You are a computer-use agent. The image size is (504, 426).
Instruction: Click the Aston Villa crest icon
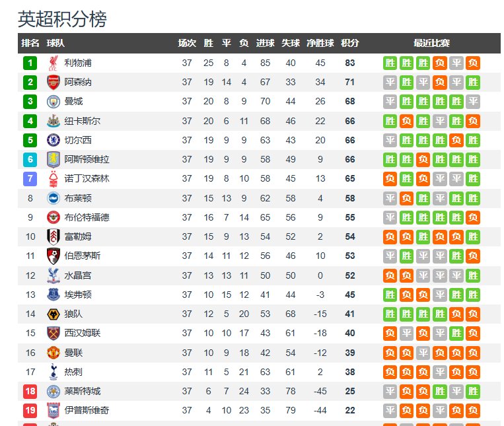click(x=53, y=160)
